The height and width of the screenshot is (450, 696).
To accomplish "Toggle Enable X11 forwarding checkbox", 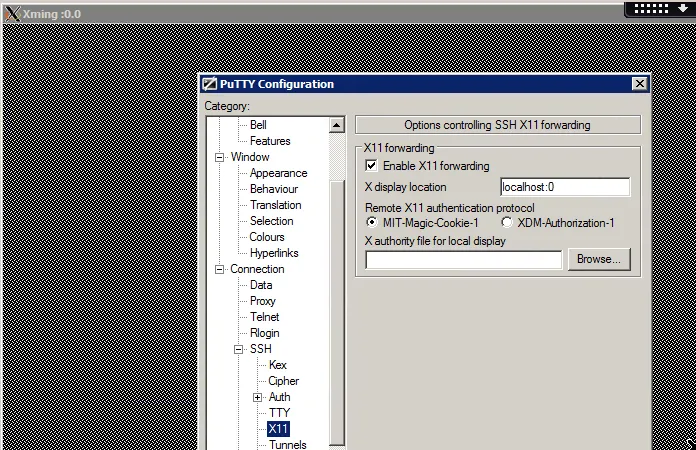I will tap(372, 166).
